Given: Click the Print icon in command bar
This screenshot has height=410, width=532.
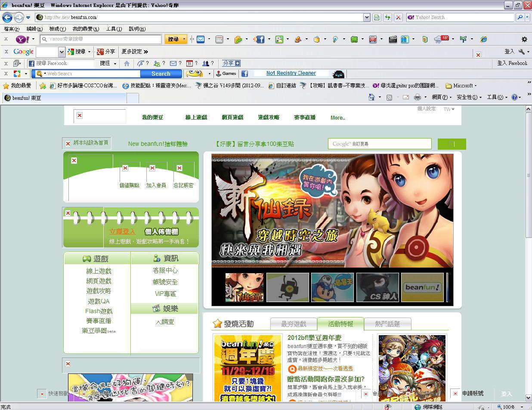Looking at the screenshot, I should coord(417,97).
